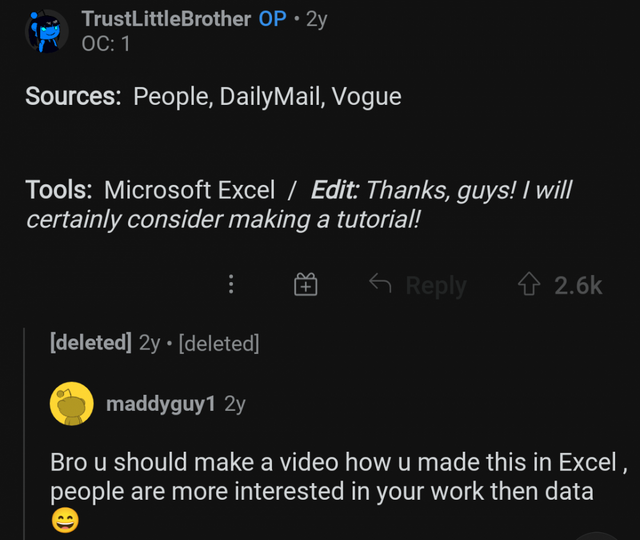Image resolution: width=640 pixels, height=540 pixels.
Task: Click the curved reply arrow icon
Action: point(380,285)
